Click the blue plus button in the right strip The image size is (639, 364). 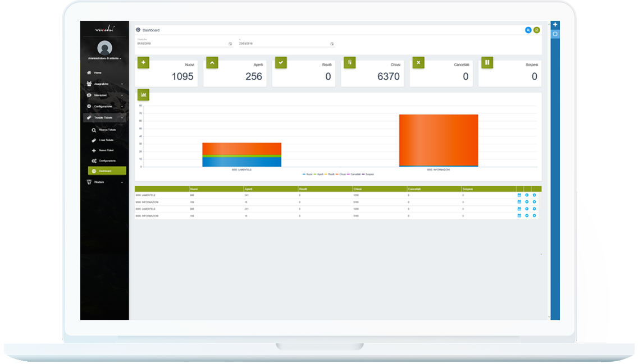555,25
